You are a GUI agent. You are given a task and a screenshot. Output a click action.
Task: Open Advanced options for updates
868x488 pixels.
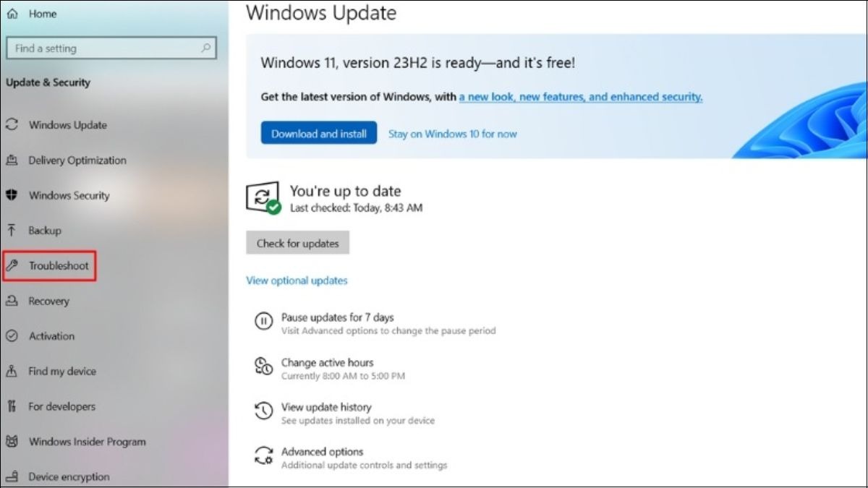323,453
